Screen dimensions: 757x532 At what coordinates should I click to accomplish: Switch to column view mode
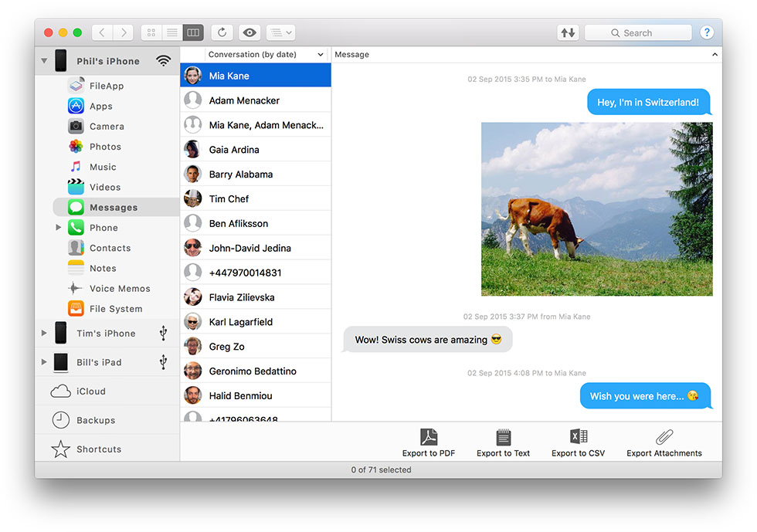pyautogui.click(x=193, y=32)
